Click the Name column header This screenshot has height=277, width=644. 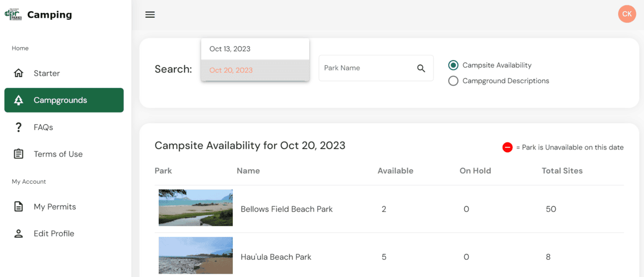tap(248, 171)
